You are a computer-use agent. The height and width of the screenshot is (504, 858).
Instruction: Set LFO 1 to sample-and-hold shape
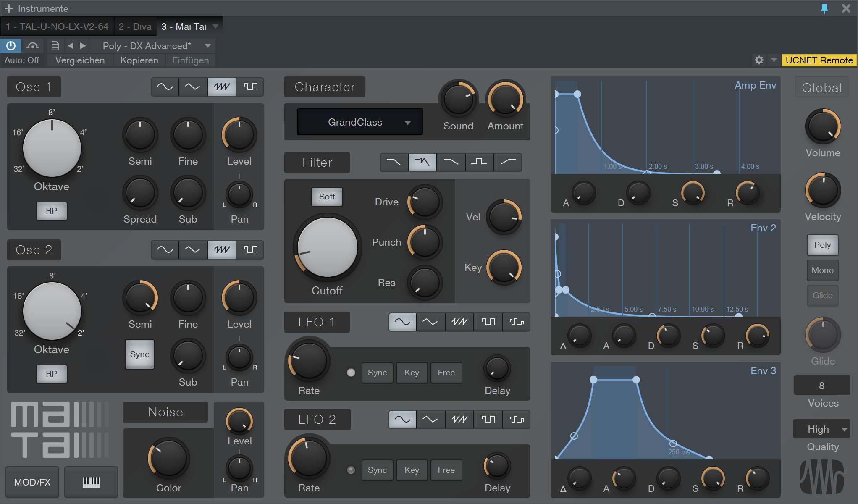point(517,322)
